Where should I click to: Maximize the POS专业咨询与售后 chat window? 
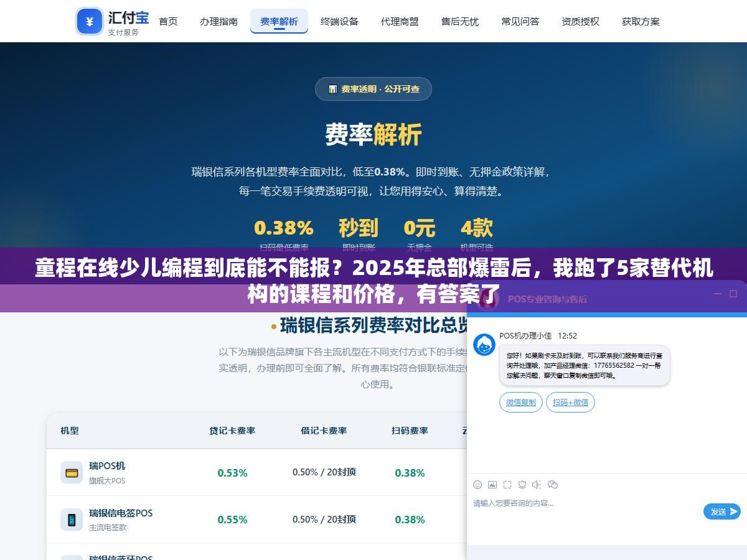[733, 294]
